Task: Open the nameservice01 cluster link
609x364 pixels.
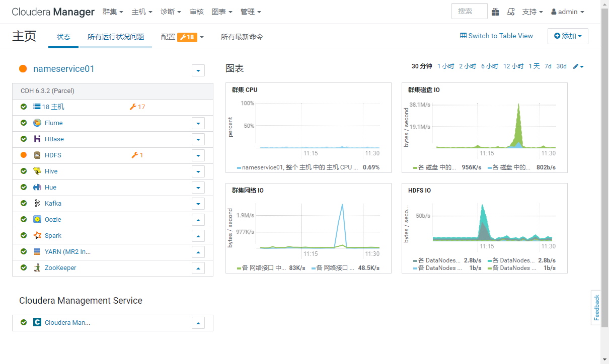Action: tap(62, 70)
